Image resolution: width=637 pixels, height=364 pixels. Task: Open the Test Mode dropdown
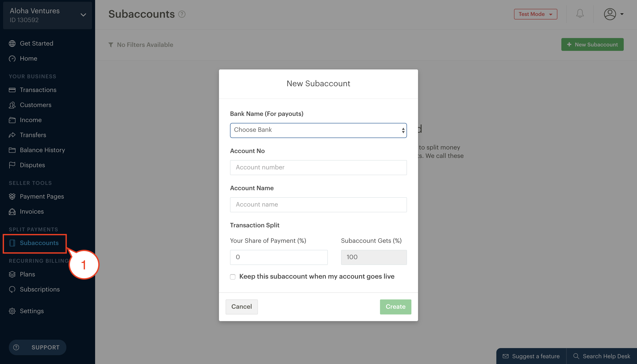pyautogui.click(x=535, y=14)
